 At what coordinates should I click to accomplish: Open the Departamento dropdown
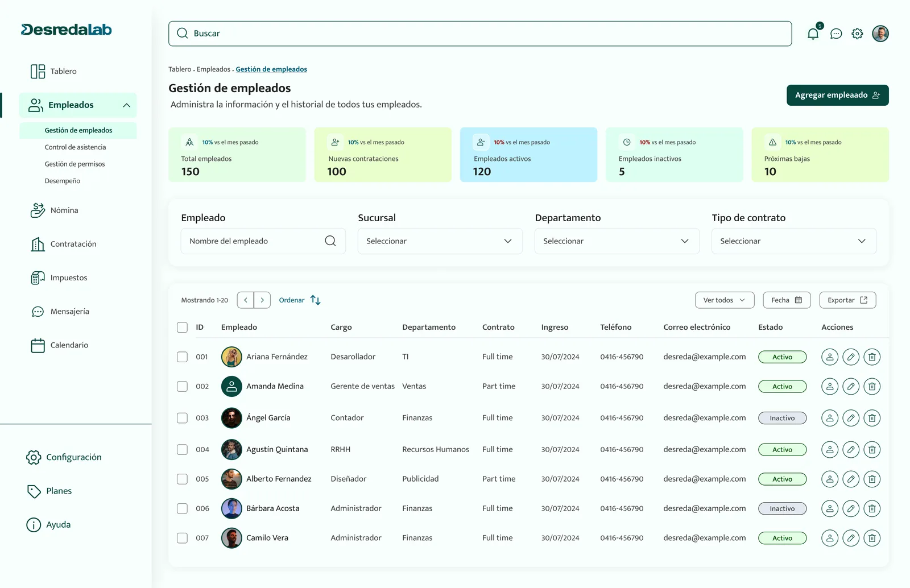617,241
